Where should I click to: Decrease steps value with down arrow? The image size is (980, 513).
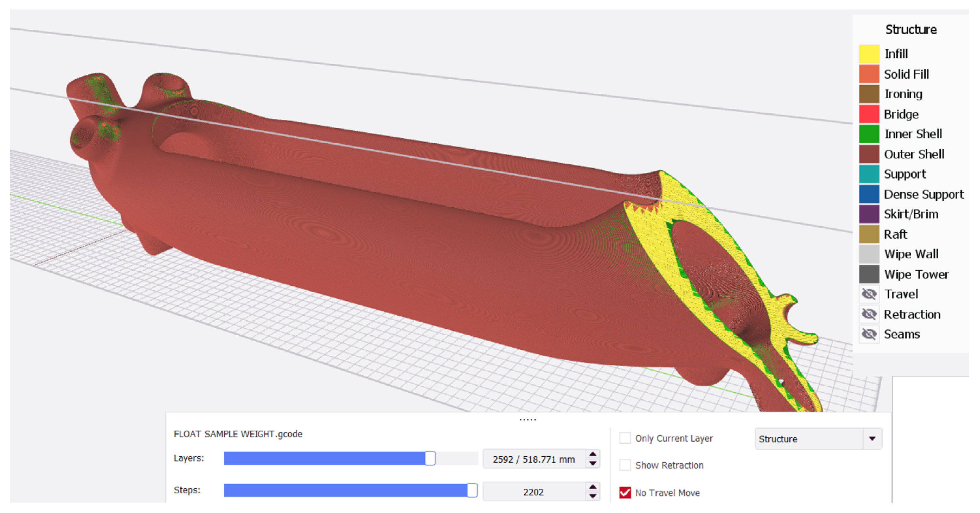coord(592,496)
